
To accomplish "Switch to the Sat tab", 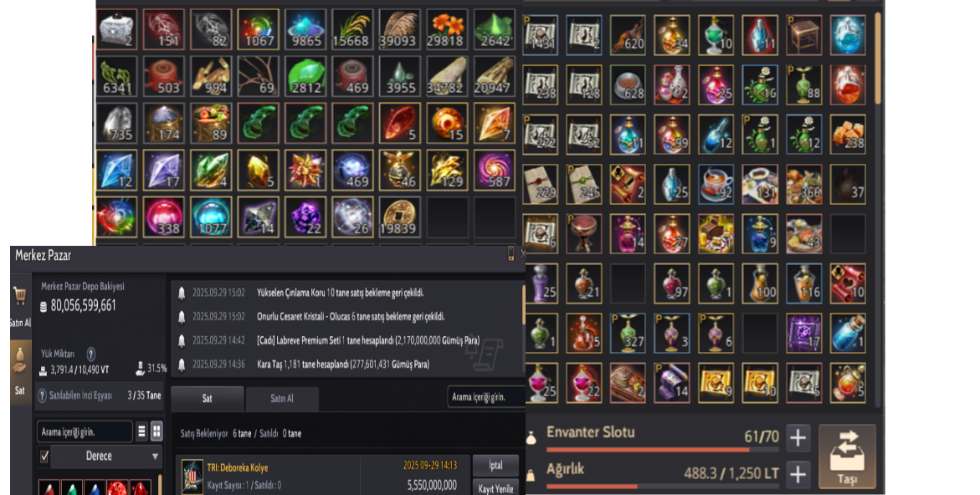I will pos(207,398).
